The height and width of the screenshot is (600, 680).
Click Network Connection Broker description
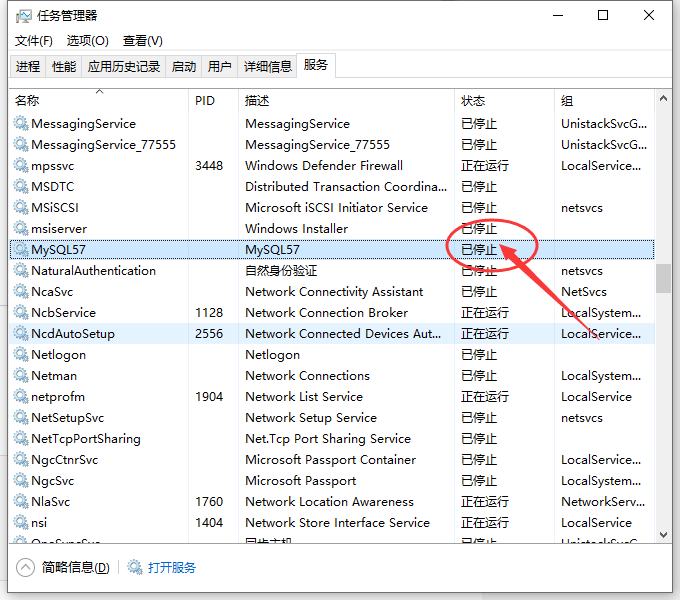(x=327, y=313)
